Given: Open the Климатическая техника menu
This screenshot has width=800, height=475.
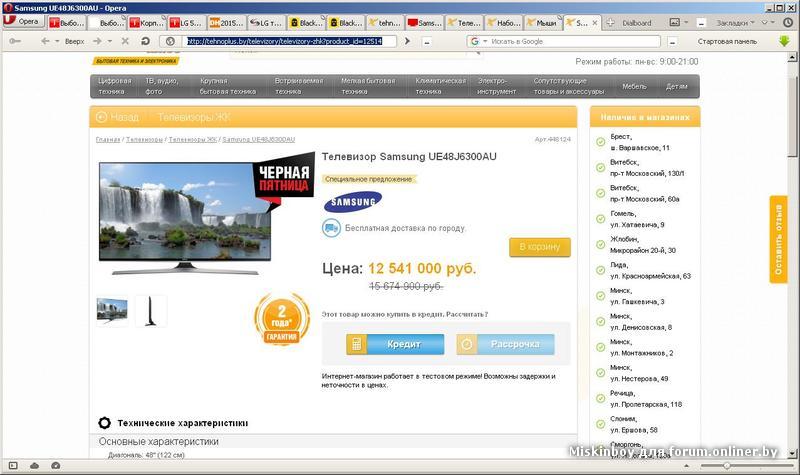Looking at the screenshot, I should coord(440,86).
